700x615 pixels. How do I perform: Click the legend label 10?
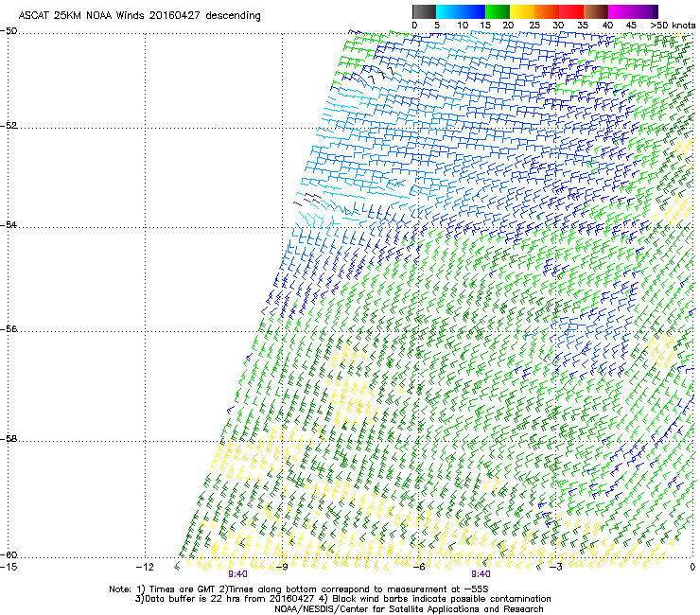463,26
